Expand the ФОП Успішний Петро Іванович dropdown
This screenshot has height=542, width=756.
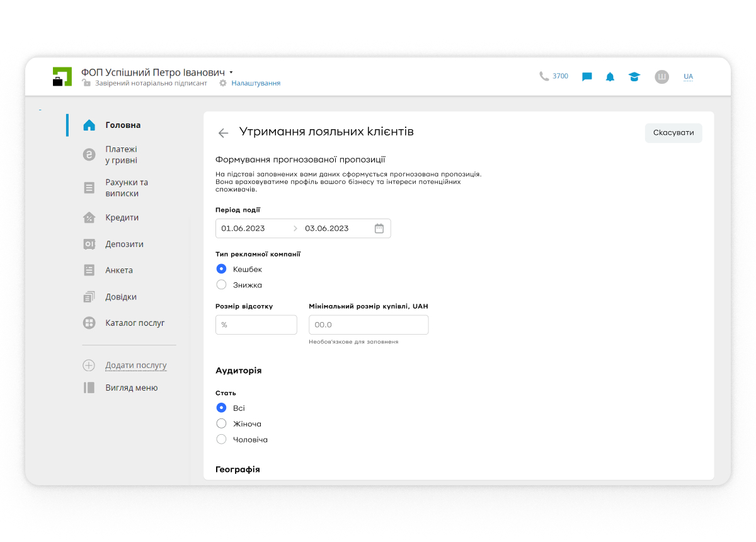231,72
